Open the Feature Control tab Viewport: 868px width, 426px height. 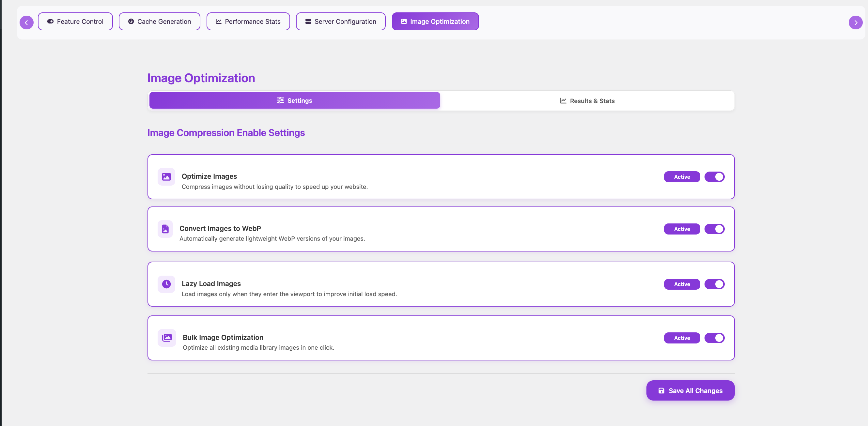(75, 22)
